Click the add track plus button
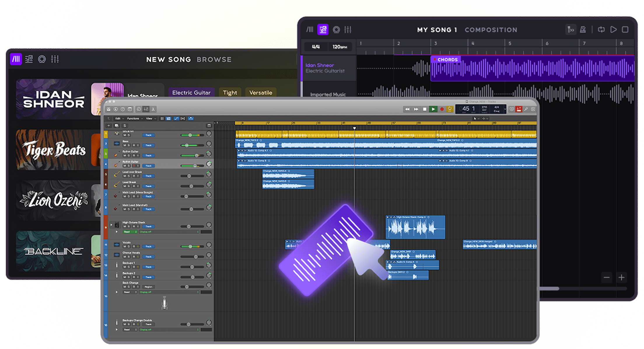 coord(109,126)
